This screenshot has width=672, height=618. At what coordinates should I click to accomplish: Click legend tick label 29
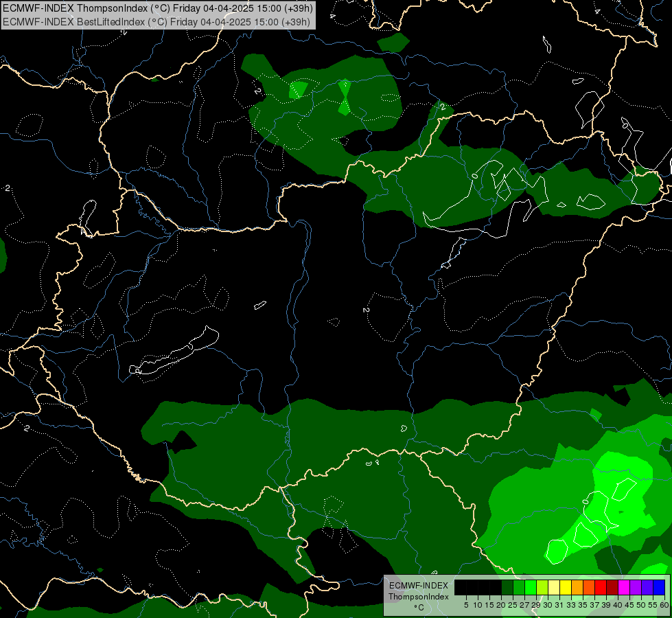(536, 605)
